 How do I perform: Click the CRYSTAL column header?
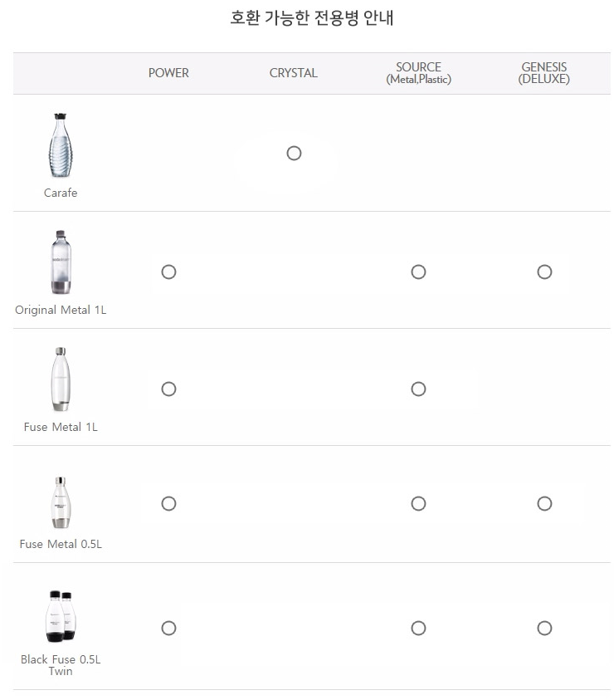[x=294, y=73]
